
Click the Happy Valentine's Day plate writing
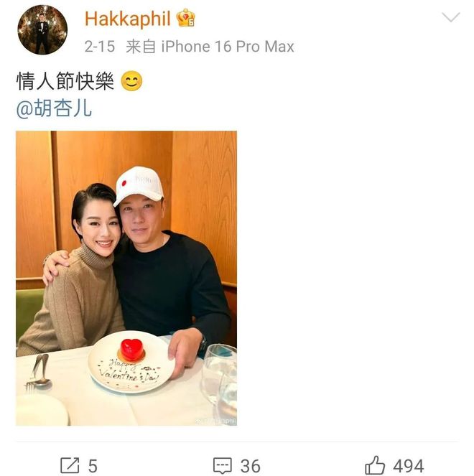129,370
